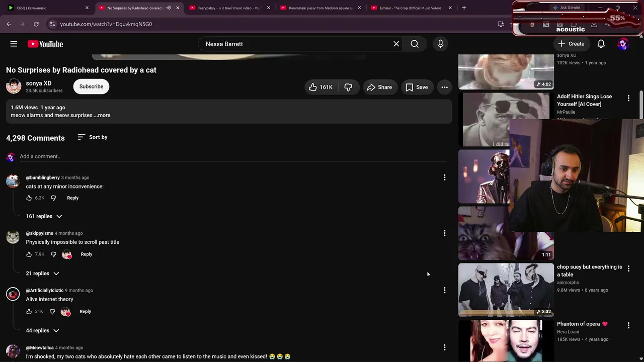644x362 pixels.
Task: Save the video to a playlist
Action: pos(417,87)
